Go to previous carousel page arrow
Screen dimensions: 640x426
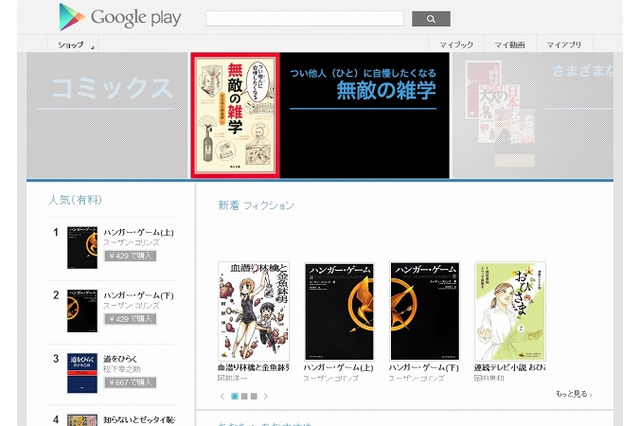pyautogui.click(x=222, y=396)
